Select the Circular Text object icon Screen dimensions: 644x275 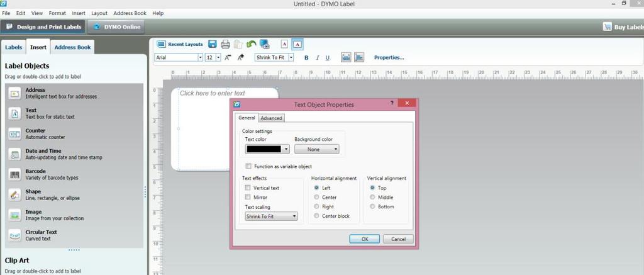[x=15, y=235]
